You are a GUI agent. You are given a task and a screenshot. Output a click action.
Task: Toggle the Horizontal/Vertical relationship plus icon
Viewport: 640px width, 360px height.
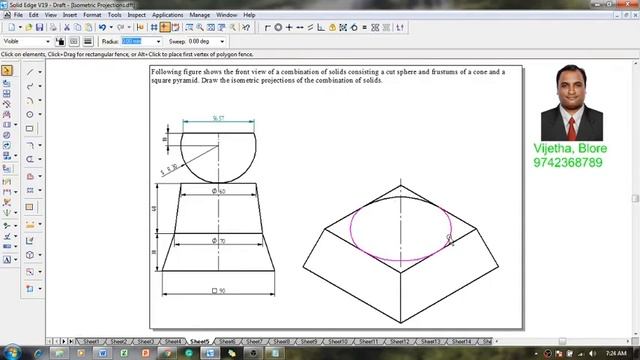(289, 27)
